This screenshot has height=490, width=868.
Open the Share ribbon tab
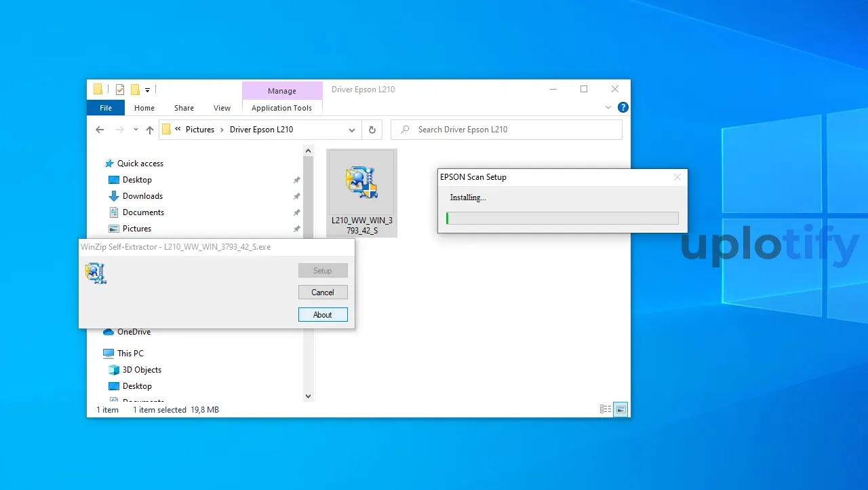[x=184, y=108]
